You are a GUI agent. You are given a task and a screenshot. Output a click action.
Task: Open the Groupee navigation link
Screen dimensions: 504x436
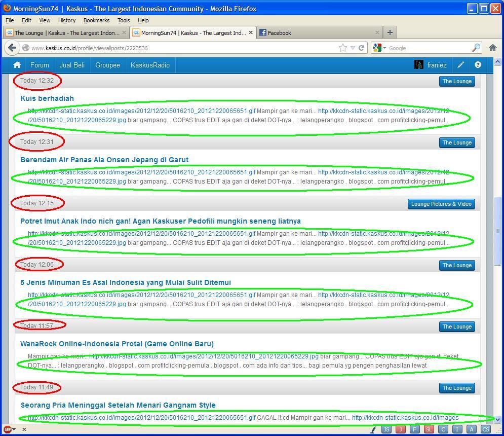point(107,65)
